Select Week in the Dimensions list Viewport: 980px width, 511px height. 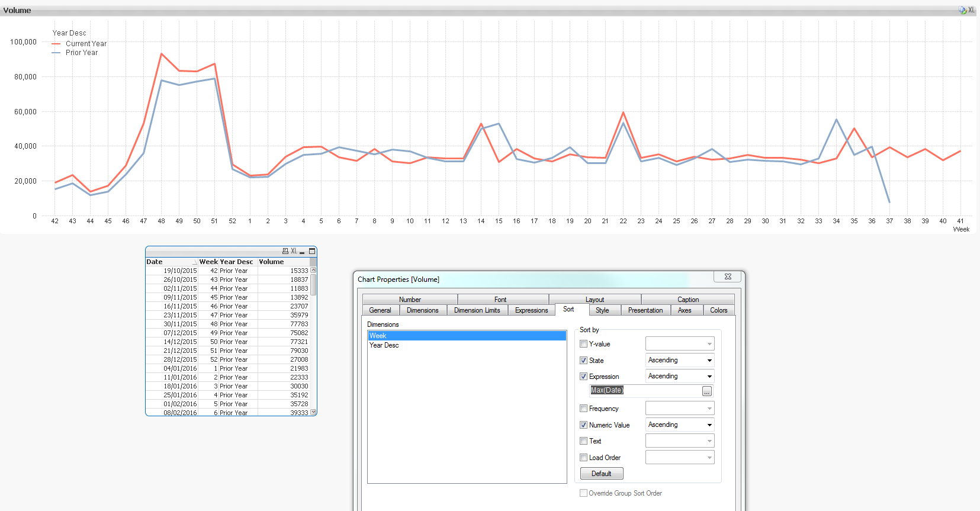467,336
